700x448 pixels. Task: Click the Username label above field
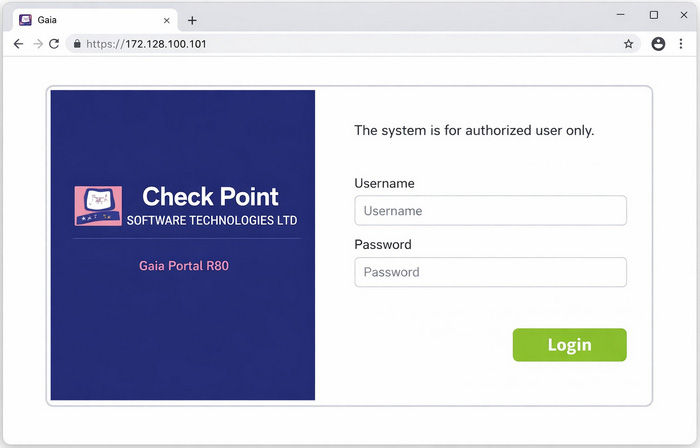click(x=384, y=183)
